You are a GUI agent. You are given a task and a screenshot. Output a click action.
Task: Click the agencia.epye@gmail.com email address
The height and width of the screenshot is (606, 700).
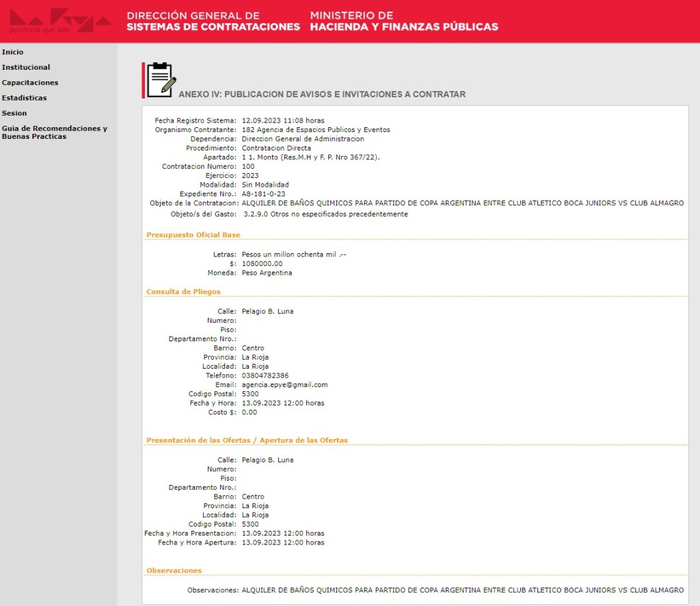tap(285, 384)
